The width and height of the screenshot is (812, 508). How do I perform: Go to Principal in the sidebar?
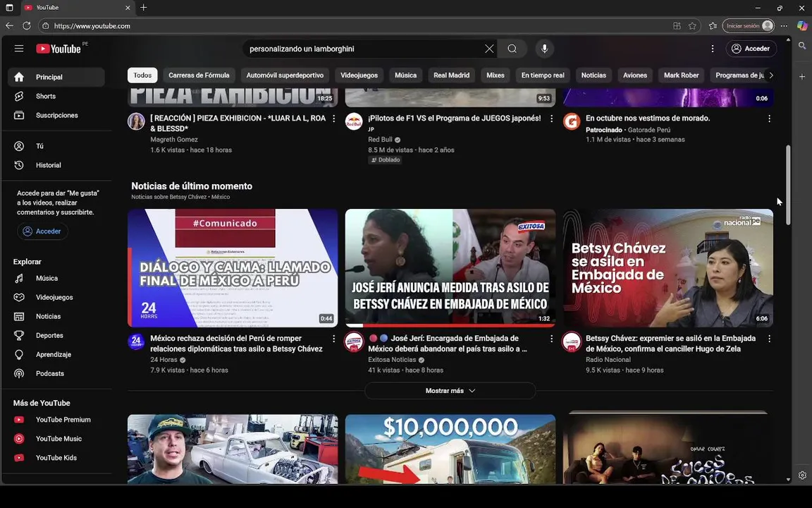coord(56,77)
